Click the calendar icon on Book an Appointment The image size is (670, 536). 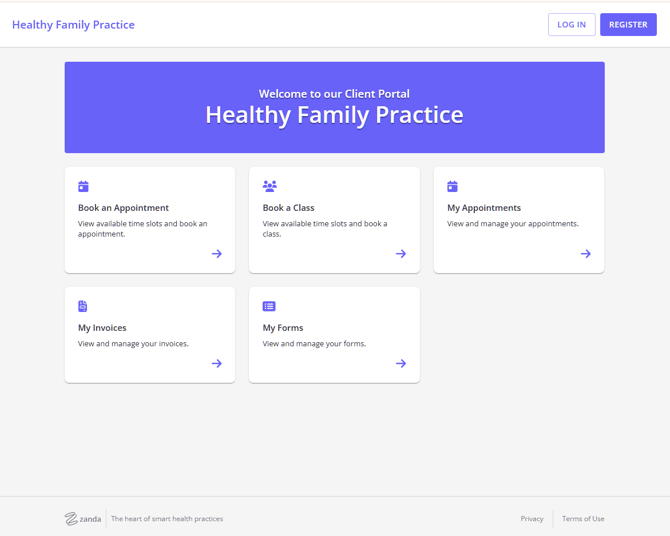point(83,186)
